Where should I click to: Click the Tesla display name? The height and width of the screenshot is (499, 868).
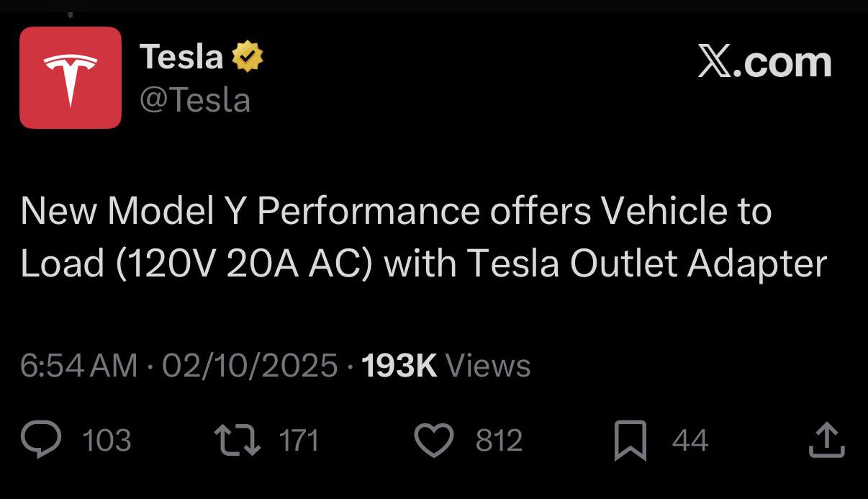point(181,56)
